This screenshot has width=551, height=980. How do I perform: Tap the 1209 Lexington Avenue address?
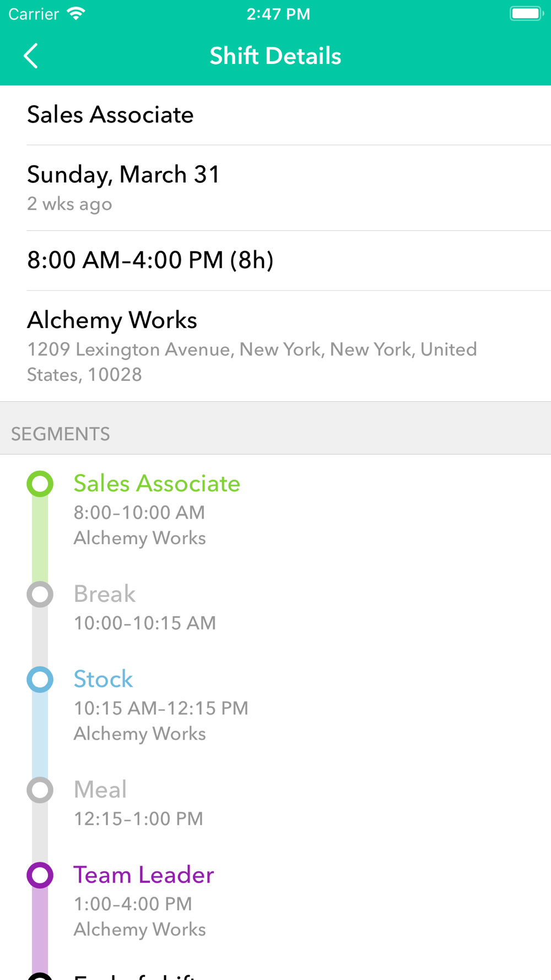252,362
